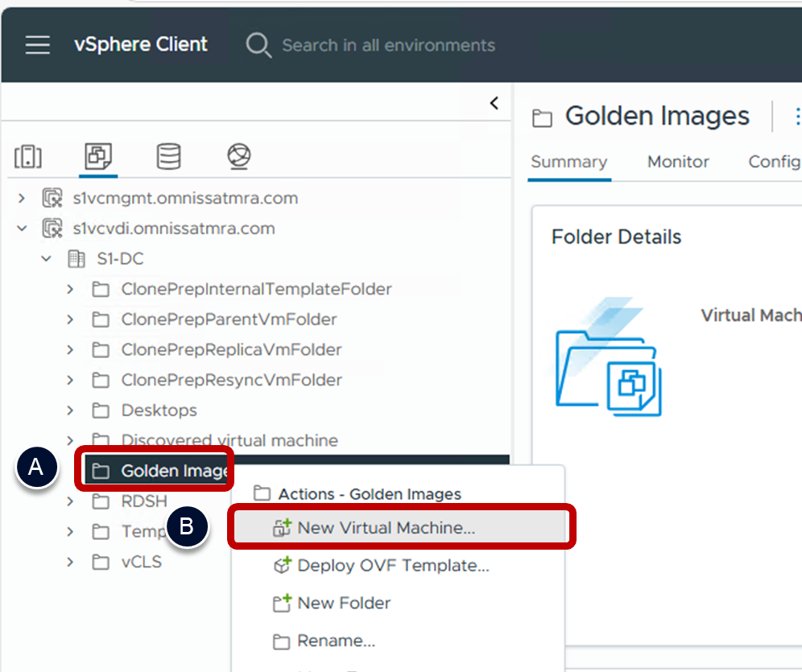Click the search magnifier icon

pyautogui.click(x=258, y=45)
